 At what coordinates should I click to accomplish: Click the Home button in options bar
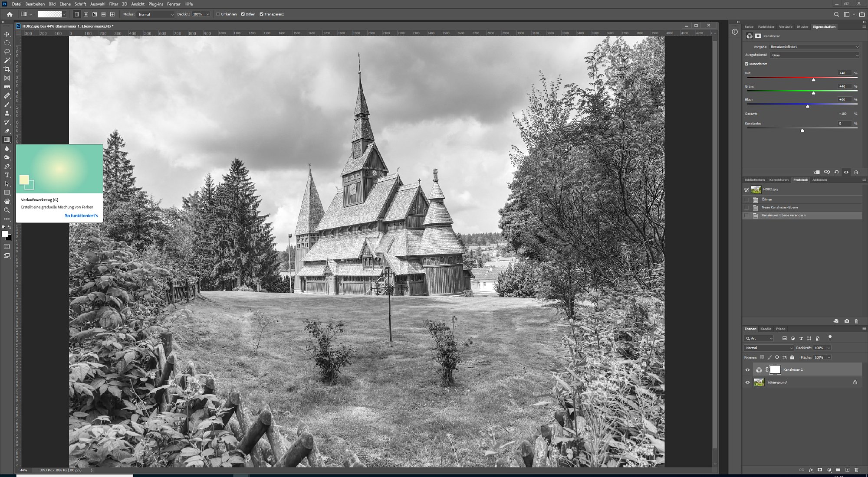10,14
